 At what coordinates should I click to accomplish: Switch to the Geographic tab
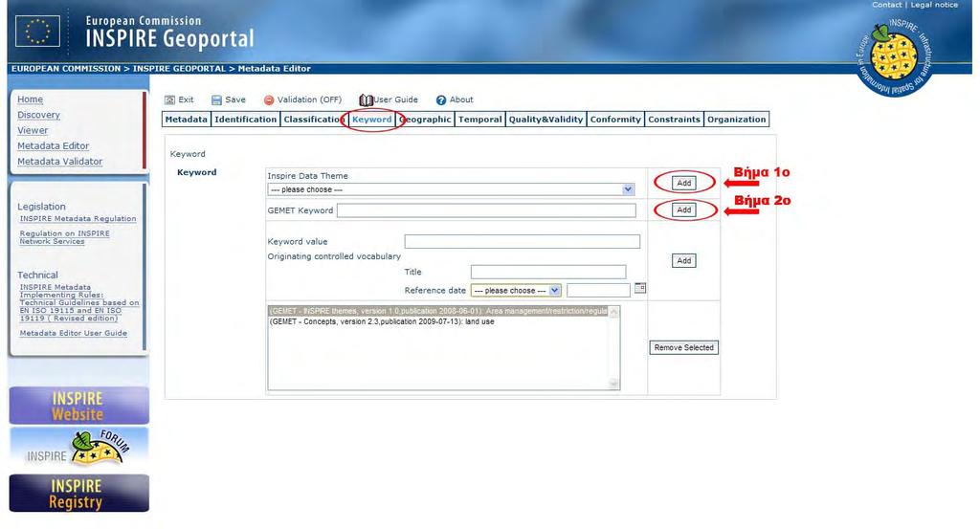(425, 120)
